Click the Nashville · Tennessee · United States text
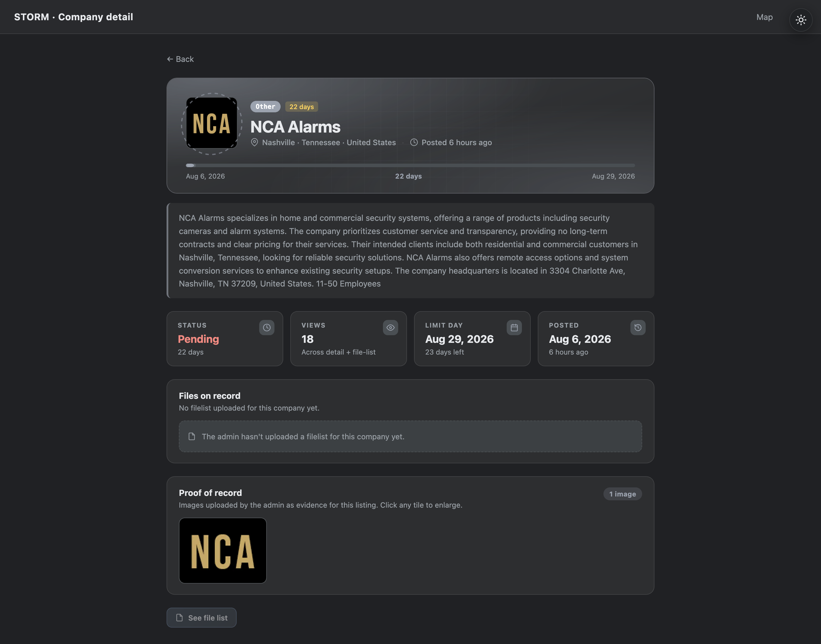This screenshot has width=821, height=644. coord(329,143)
